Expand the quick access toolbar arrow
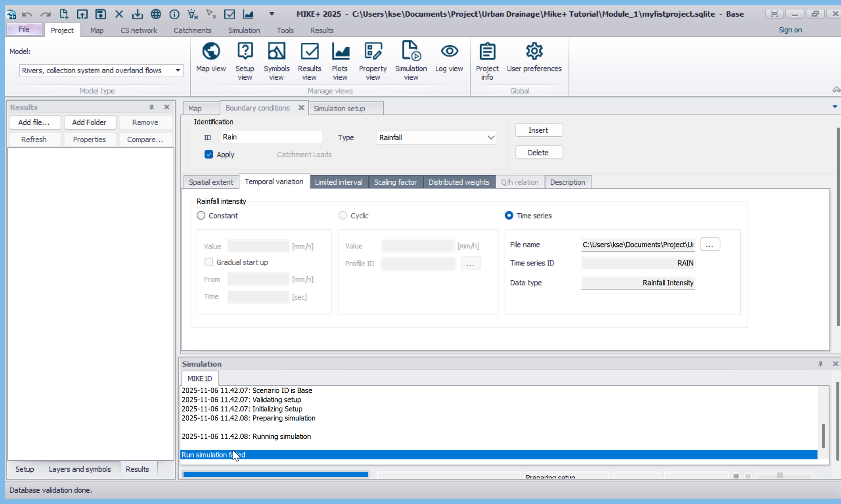Image resolution: width=841 pixels, height=504 pixels. (x=272, y=14)
